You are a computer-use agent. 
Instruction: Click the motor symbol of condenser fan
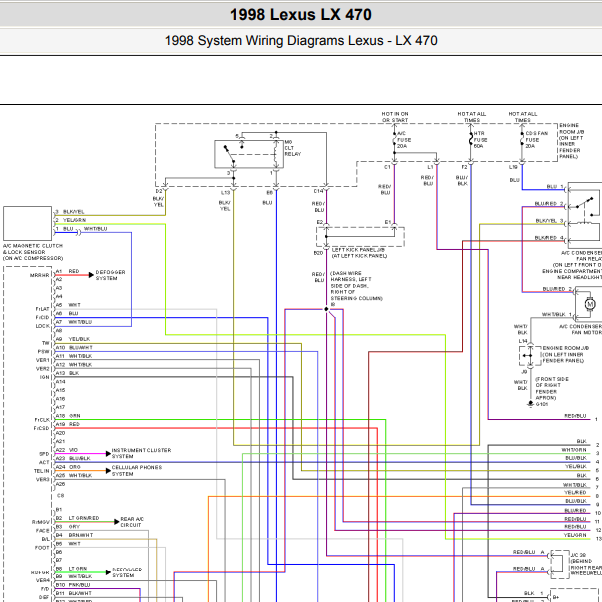[x=590, y=304]
